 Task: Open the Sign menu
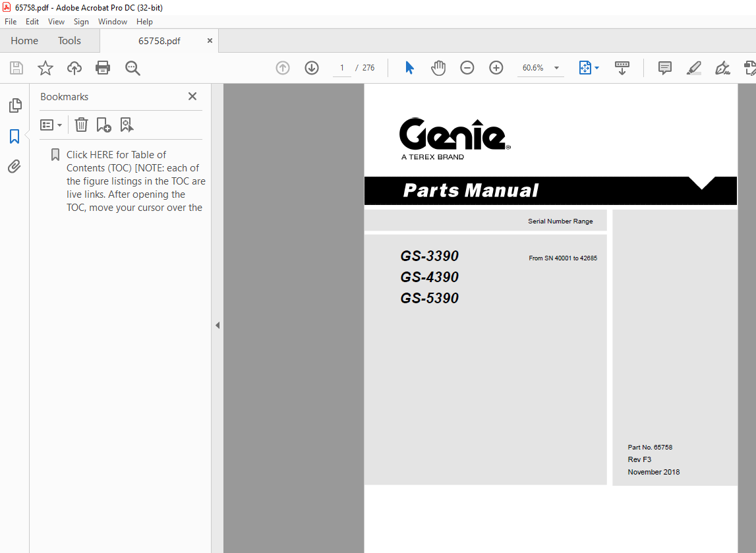81,22
